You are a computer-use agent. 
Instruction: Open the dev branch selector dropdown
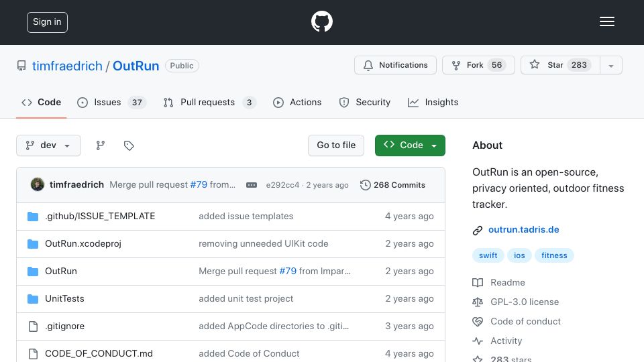point(48,145)
